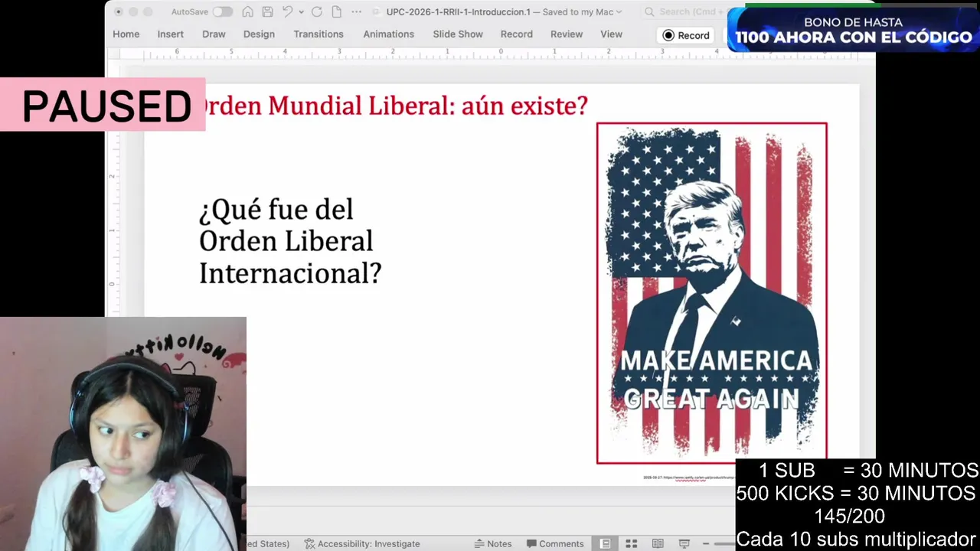The width and height of the screenshot is (980, 551).
Task: Switch to Slide Sorter view icon
Action: [x=632, y=543]
